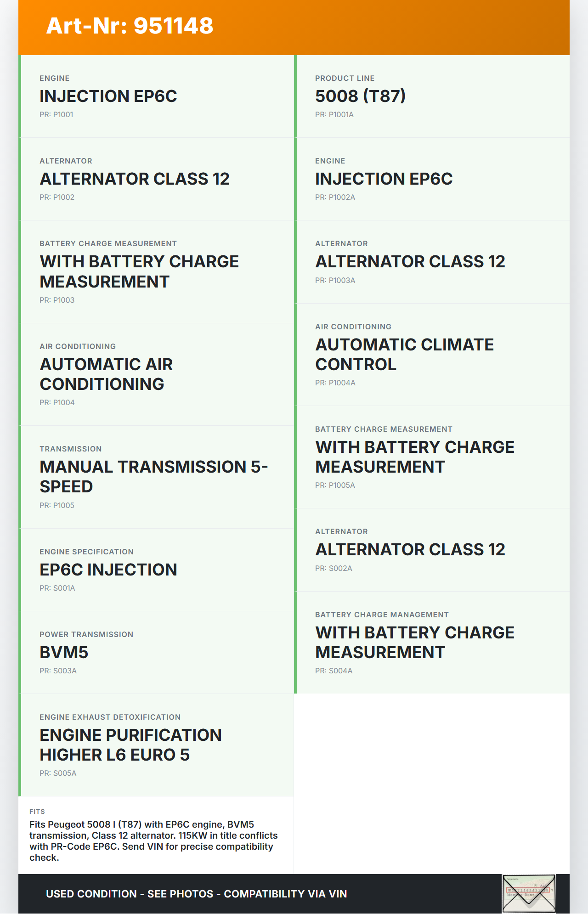
Task: Select Engine Purification Higher L6 Euro 5
Action: coord(156,745)
